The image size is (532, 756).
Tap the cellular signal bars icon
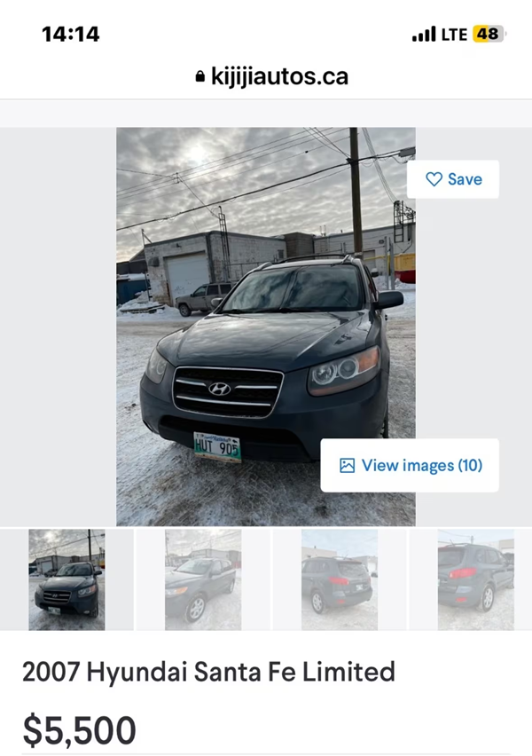point(424,35)
